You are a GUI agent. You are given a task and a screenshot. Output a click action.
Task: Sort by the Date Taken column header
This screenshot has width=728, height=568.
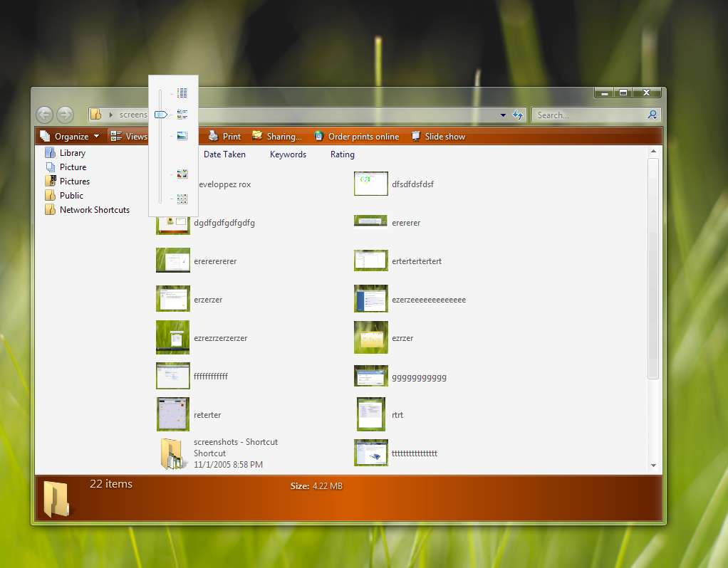[224, 154]
